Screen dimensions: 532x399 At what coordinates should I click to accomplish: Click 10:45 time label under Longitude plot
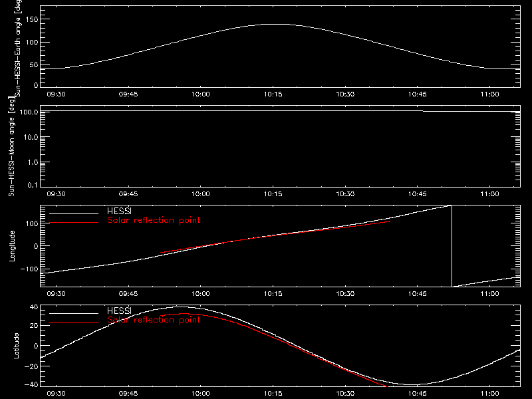(418, 294)
